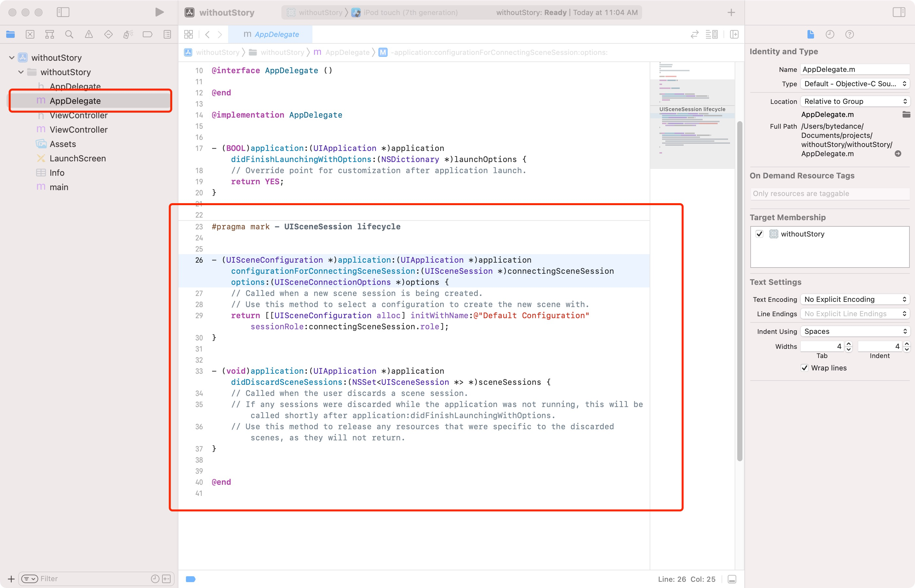Open the Location Relative to Group dropdown
Image resolution: width=915 pixels, height=588 pixels.
coord(855,101)
